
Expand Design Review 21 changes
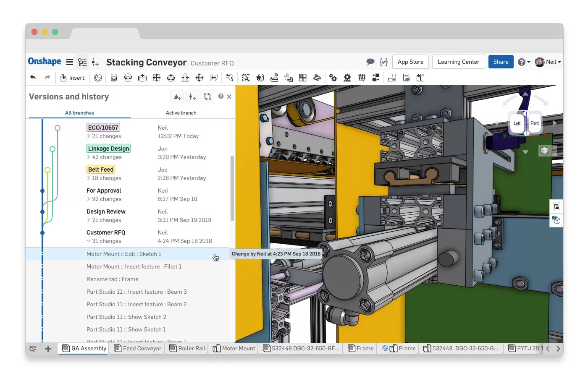pyautogui.click(x=104, y=220)
